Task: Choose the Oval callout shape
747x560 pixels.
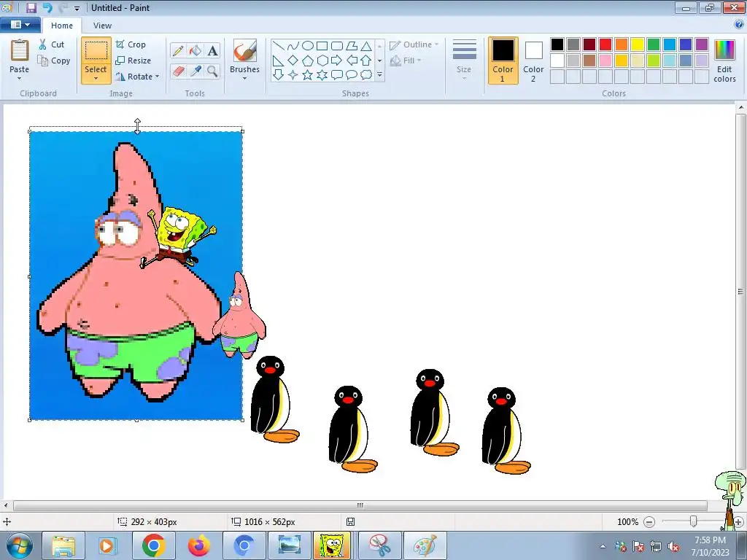Action: click(352, 75)
